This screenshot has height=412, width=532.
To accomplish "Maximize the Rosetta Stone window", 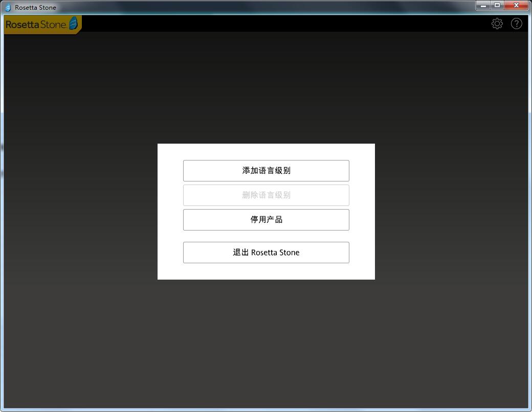I will pyautogui.click(x=497, y=5).
